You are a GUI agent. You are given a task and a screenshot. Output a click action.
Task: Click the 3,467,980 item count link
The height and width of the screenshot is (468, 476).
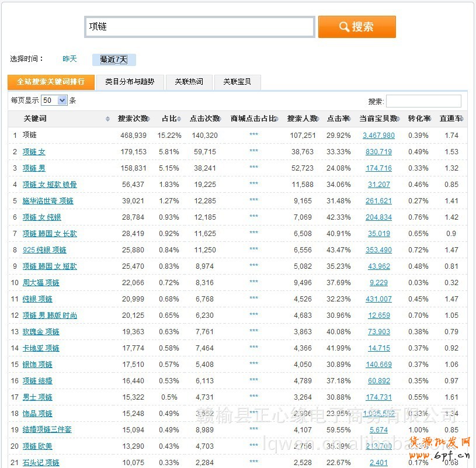click(x=378, y=136)
